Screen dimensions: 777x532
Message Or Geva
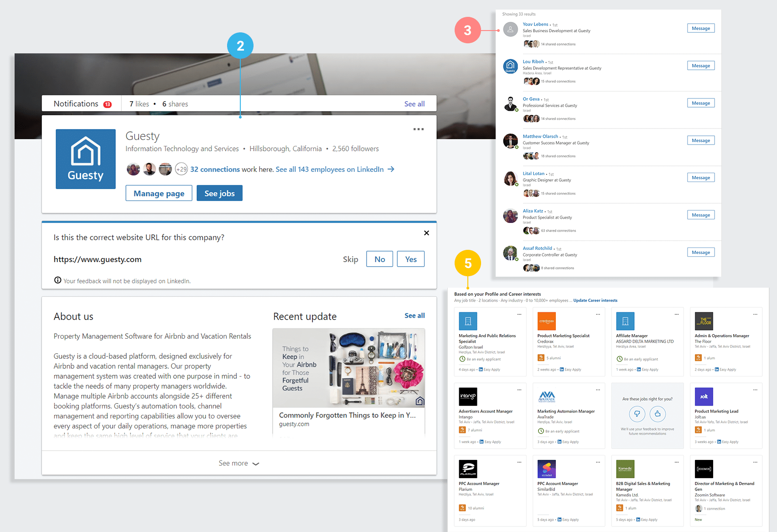pyautogui.click(x=701, y=103)
